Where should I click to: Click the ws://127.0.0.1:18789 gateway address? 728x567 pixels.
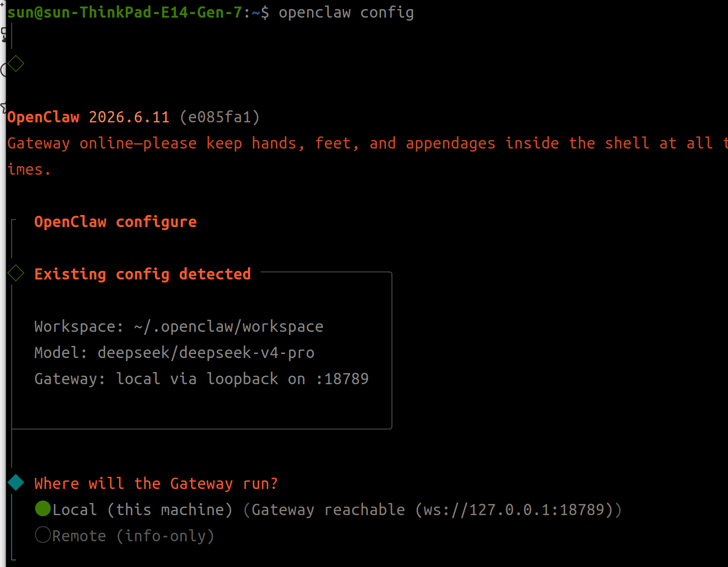pos(514,510)
